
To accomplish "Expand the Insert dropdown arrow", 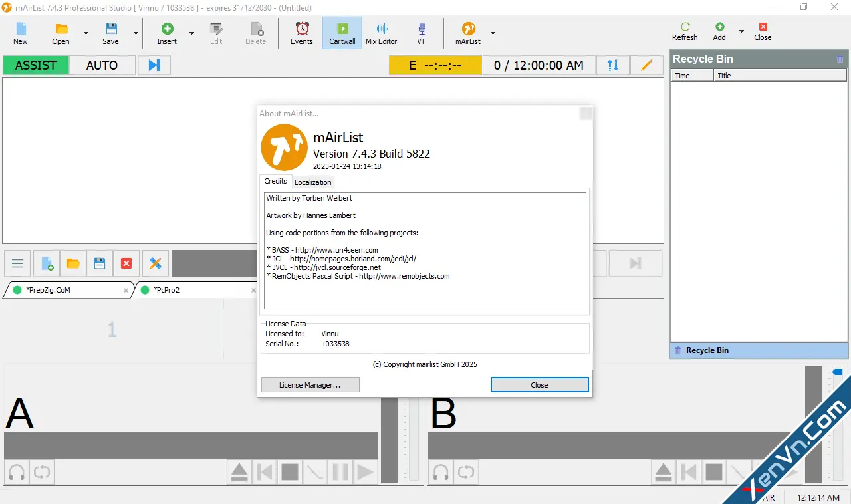I will tap(191, 33).
